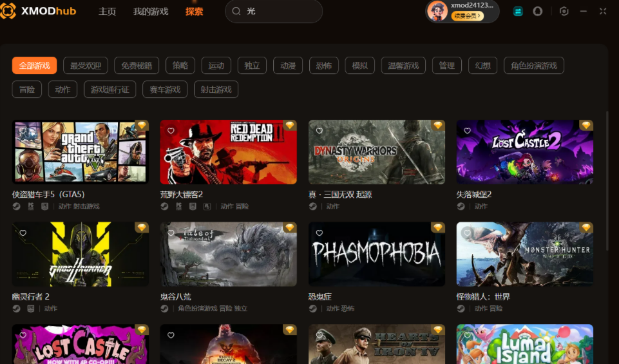The width and height of the screenshot is (619, 364).
Task: Click premium diamond badge on GTA5 card
Action: tap(142, 125)
